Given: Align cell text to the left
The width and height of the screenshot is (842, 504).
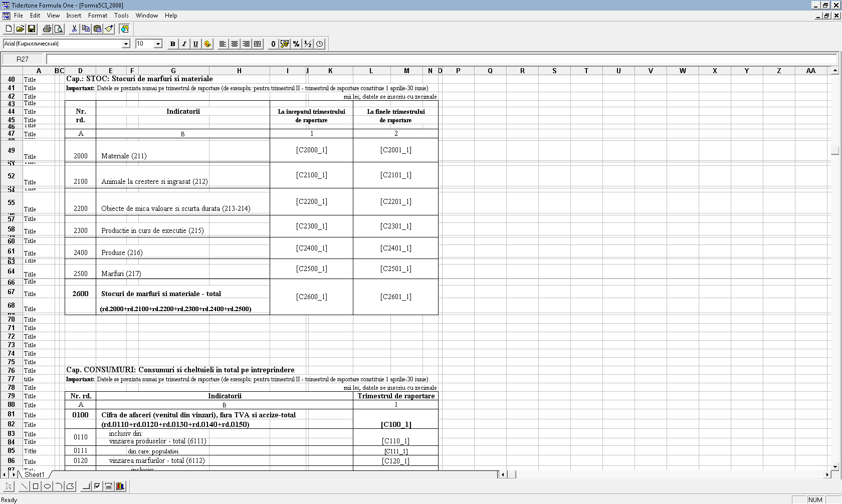Looking at the screenshot, I should point(223,44).
